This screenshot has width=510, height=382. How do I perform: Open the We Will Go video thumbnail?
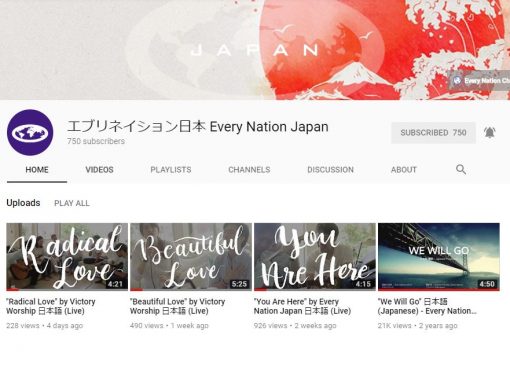tap(439, 257)
